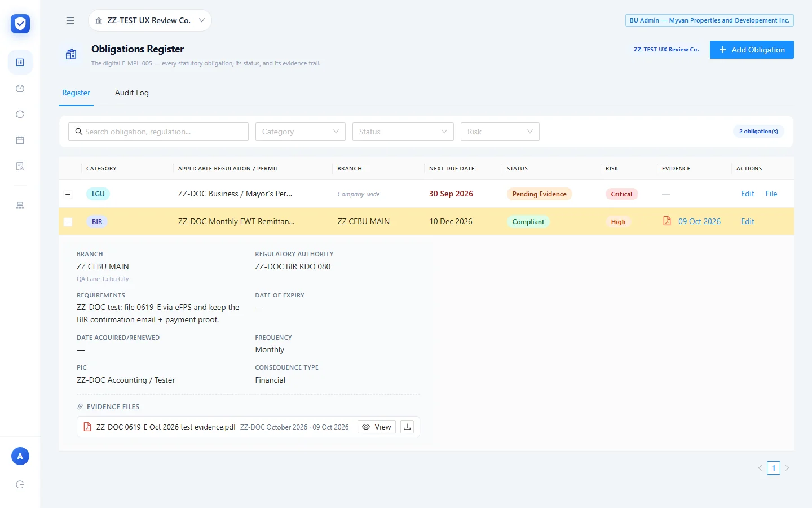Edit the LGU obligation

(748, 194)
